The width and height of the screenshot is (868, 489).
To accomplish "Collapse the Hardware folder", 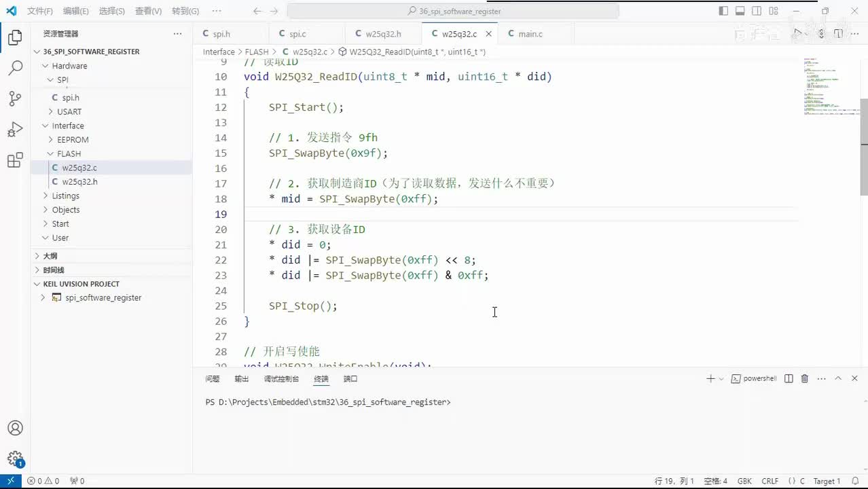I will 46,66.
